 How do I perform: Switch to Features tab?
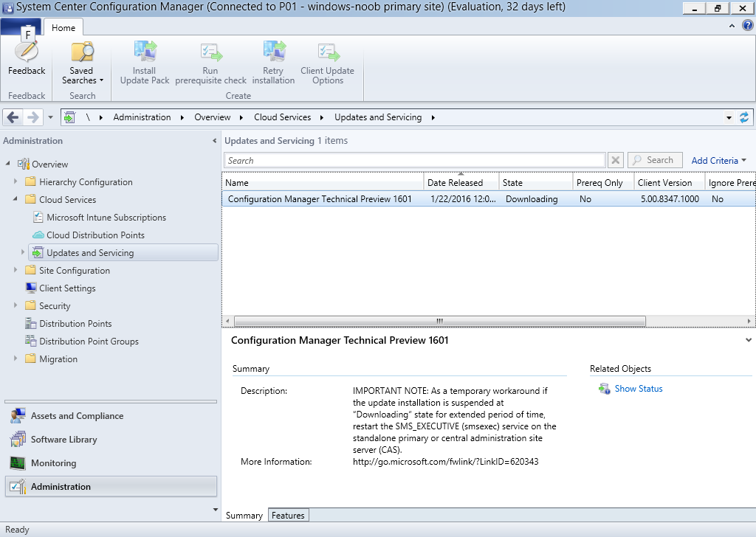(x=288, y=516)
